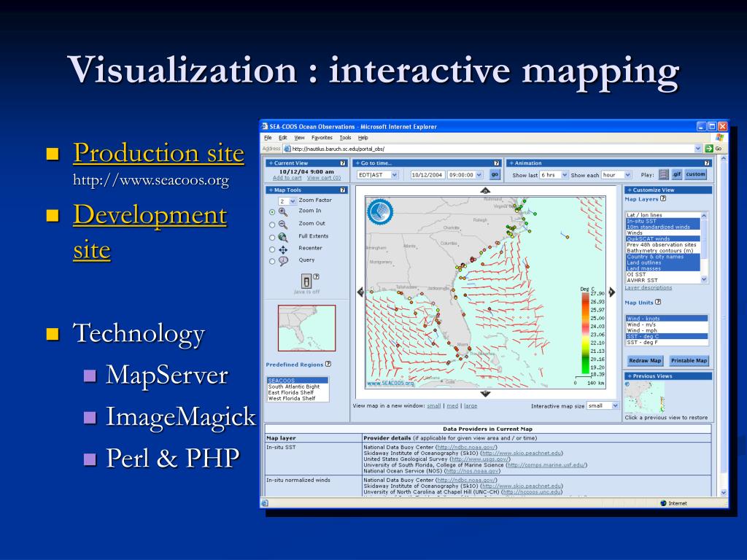Open the Help menu
The width and height of the screenshot is (747, 560).
tap(363, 138)
